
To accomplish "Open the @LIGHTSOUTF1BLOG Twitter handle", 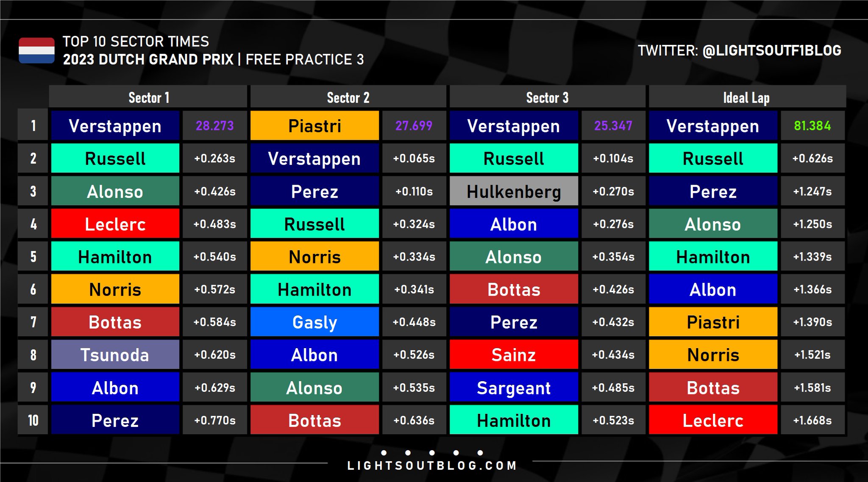I will [771, 51].
